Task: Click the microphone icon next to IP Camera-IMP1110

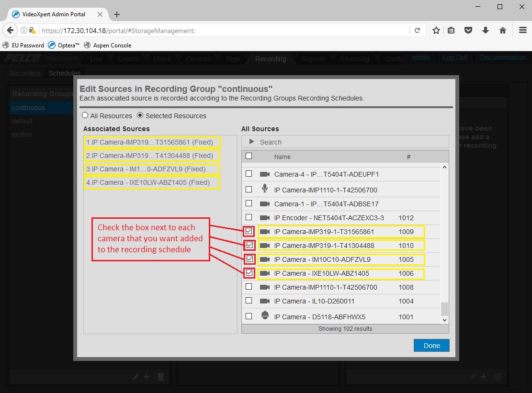Action: point(265,189)
